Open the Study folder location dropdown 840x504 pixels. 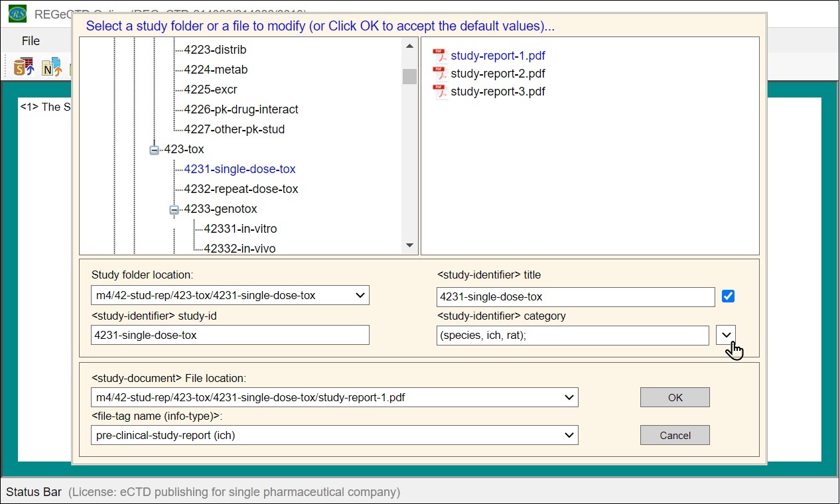coord(360,296)
